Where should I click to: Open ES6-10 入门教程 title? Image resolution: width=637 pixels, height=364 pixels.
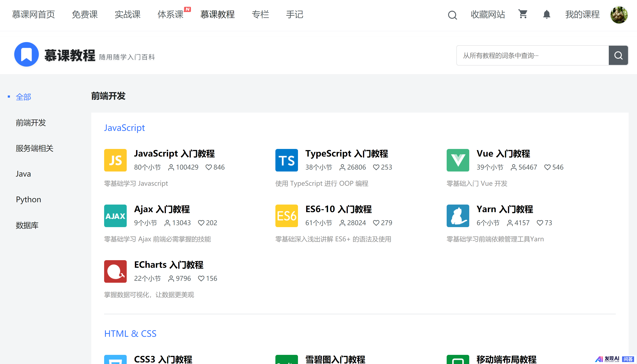pyautogui.click(x=338, y=209)
